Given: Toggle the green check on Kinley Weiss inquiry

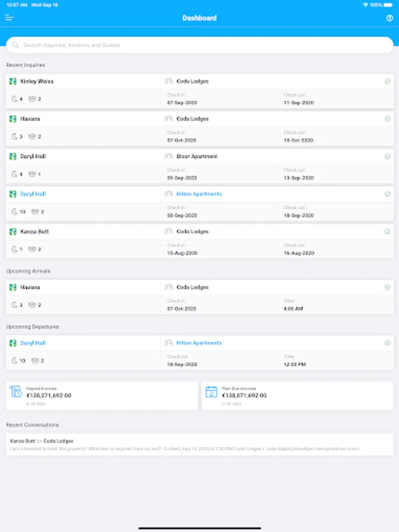Looking at the screenshot, I should pyautogui.click(x=387, y=82).
